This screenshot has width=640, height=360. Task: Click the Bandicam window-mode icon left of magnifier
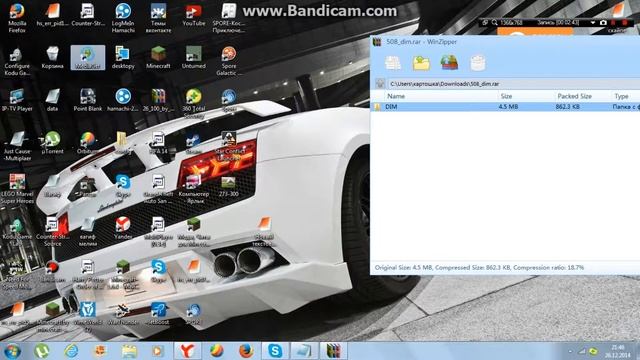(x=485, y=23)
